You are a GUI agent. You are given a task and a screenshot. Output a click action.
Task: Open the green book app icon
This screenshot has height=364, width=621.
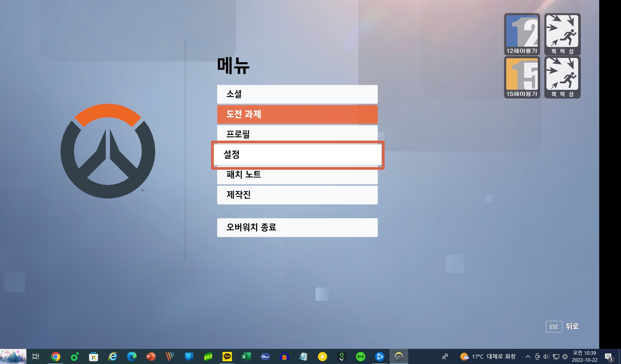[x=208, y=357]
